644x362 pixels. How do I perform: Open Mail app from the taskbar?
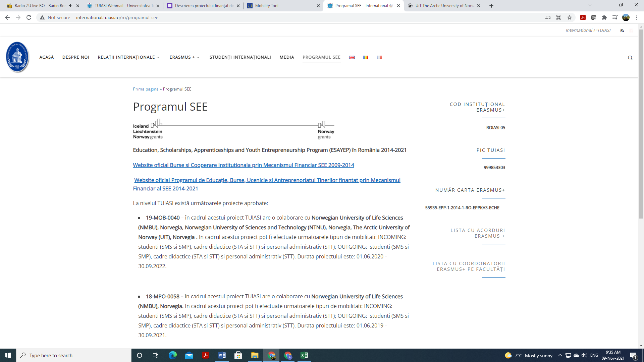coord(189,355)
